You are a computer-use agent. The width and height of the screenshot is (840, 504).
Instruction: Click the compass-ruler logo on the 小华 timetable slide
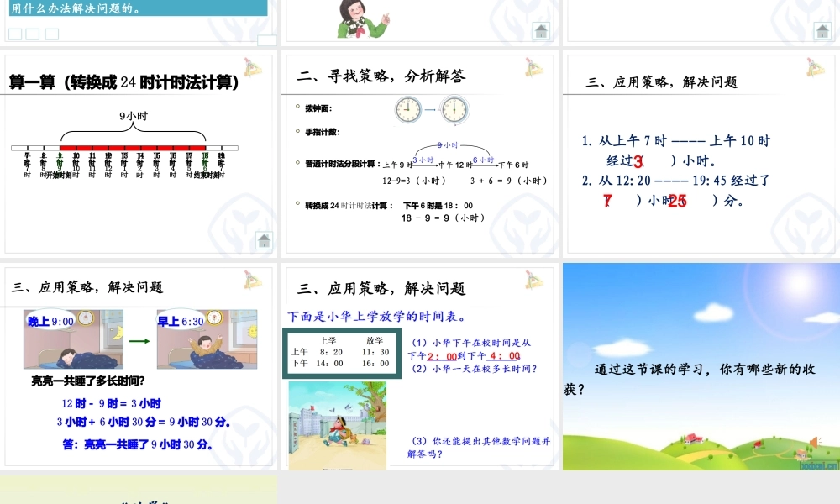point(533,280)
